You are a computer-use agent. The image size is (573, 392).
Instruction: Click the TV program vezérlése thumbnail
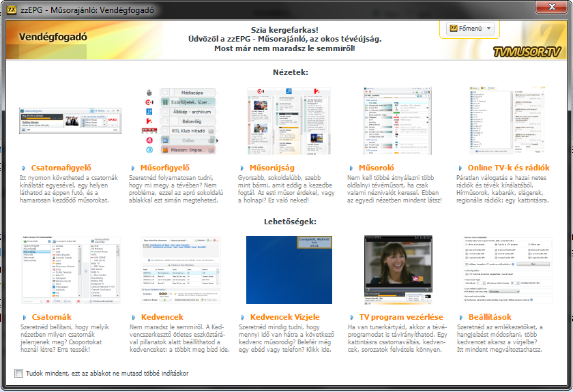398,271
